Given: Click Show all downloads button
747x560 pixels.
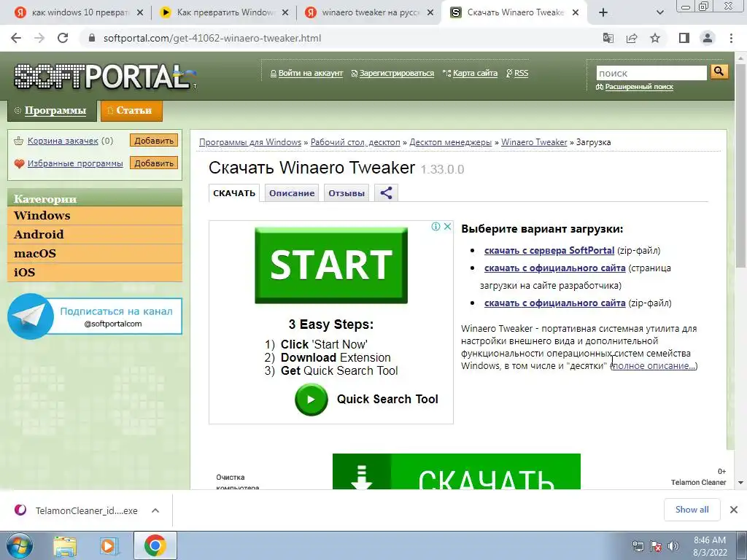Looking at the screenshot, I should pyautogui.click(x=692, y=510).
